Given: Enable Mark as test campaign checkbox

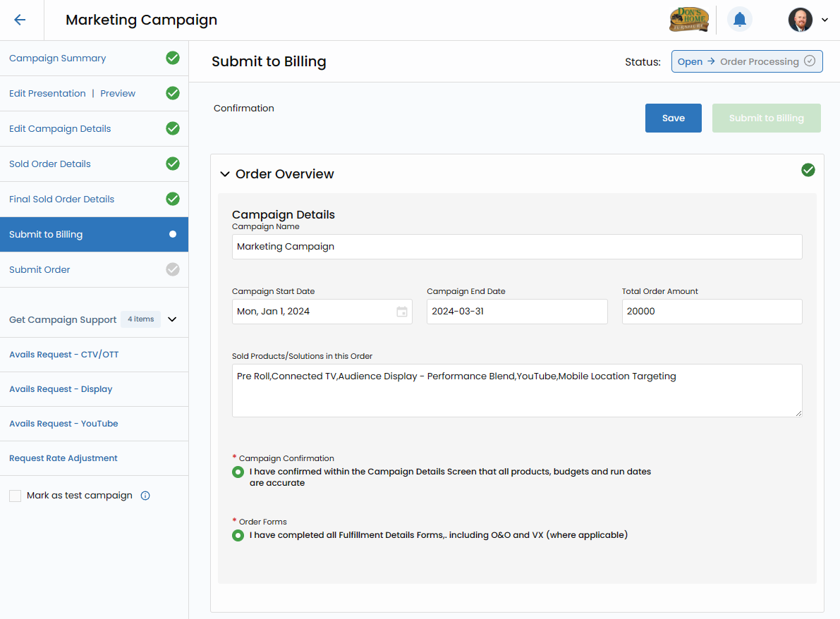Looking at the screenshot, I should [x=16, y=496].
